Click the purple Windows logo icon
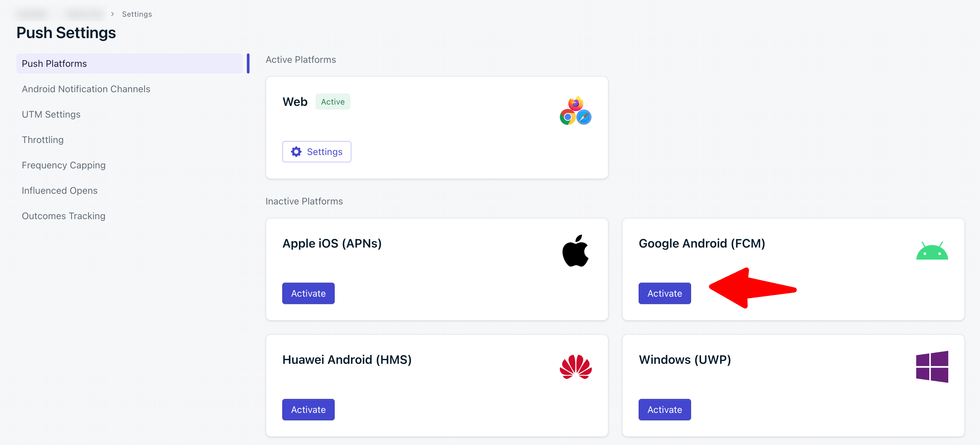The image size is (980, 445). [932, 367]
